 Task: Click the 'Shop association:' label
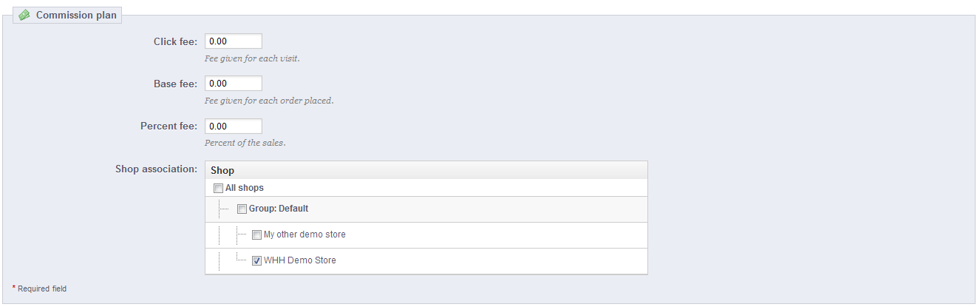(x=156, y=169)
